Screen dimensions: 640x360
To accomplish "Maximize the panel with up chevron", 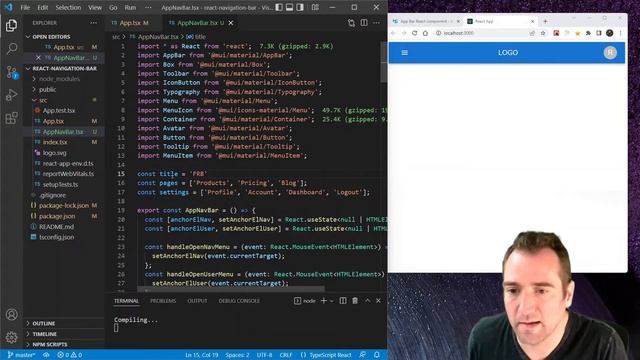I will (x=367, y=301).
